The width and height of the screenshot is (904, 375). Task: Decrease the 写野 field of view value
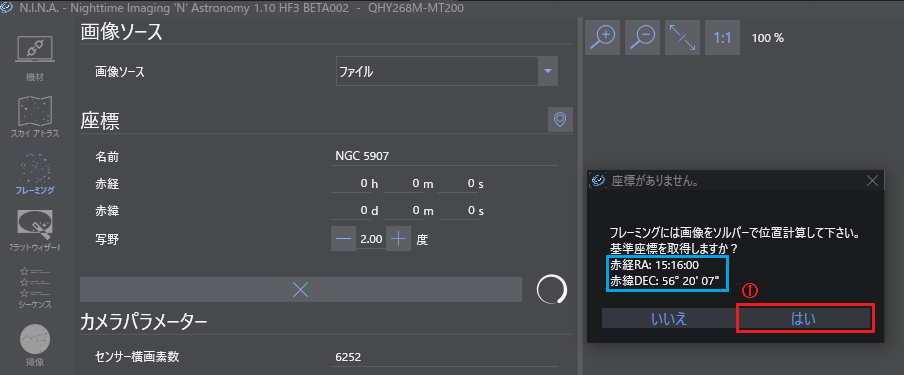click(343, 239)
